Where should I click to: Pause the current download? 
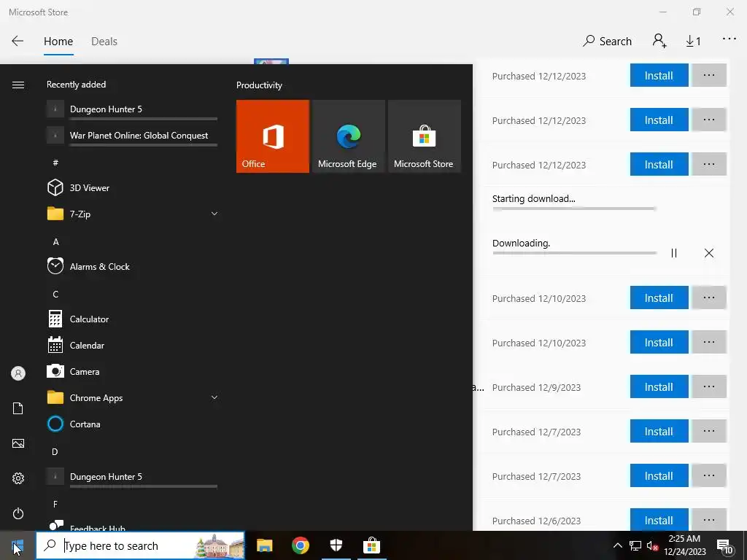coord(673,253)
